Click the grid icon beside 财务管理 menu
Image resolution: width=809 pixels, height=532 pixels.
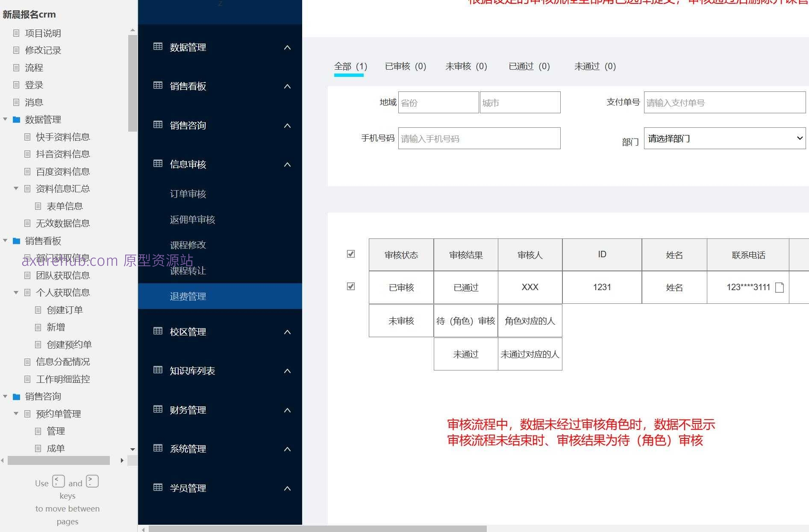click(158, 409)
